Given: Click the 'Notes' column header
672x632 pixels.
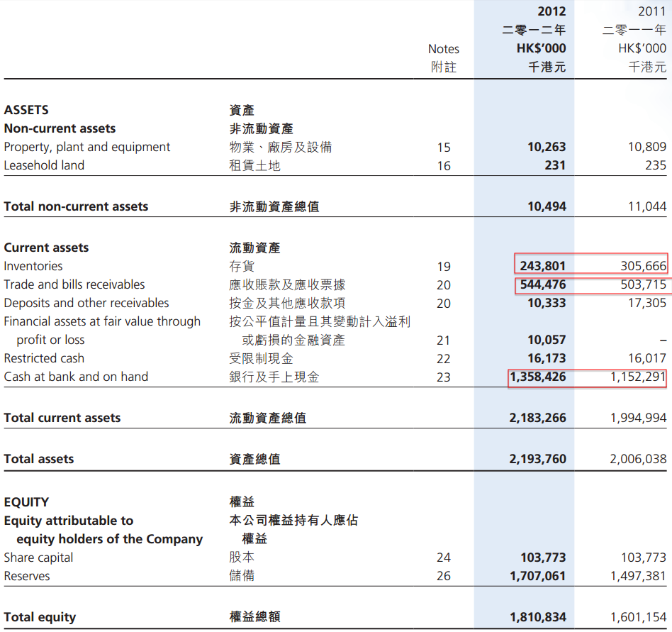Looking at the screenshot, I should pyautogui.click(x=444, y=49).
